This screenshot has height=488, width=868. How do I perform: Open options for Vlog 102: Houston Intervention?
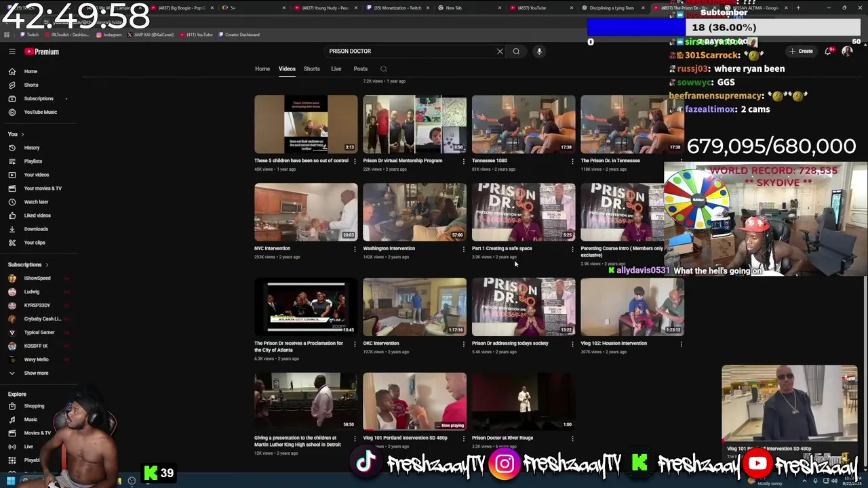click(x=681, y=344)
